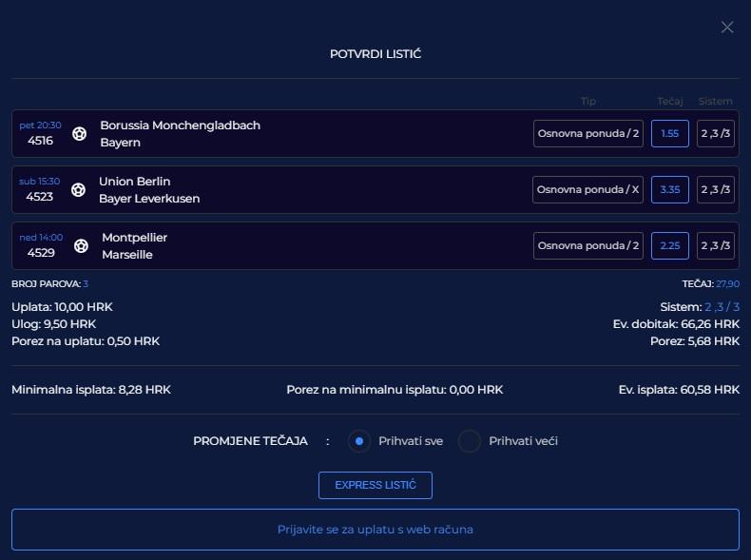
Task: Click the Tečaj 27,90 total value
Action: coord(727,284)
